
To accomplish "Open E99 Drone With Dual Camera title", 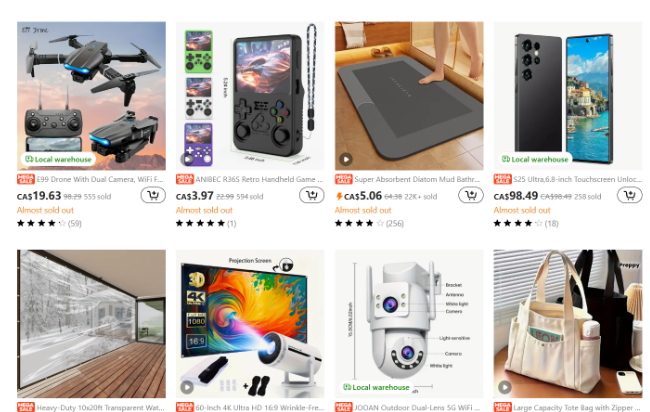I will pos(100,179).
